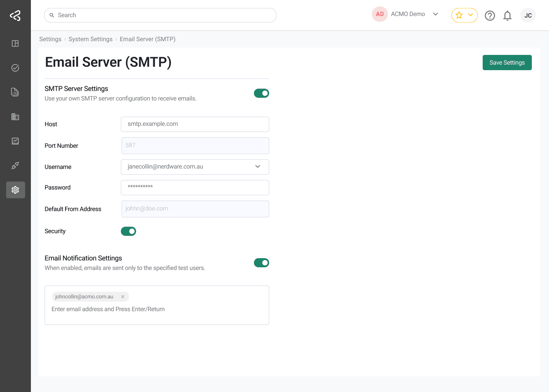The width and height of the screenshot is (549, 392).
Task: Open the help question mark icon
Action: 490,15
